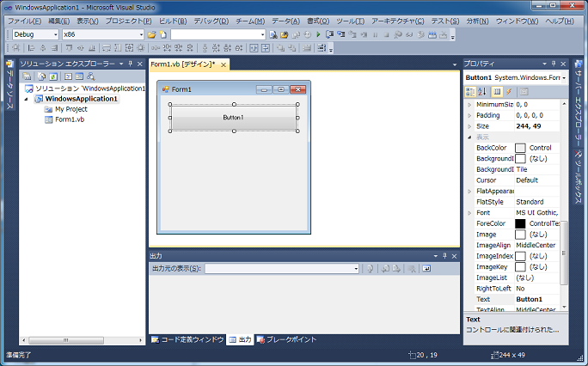
Task: Expand the Font property
Action: (469, 213)
